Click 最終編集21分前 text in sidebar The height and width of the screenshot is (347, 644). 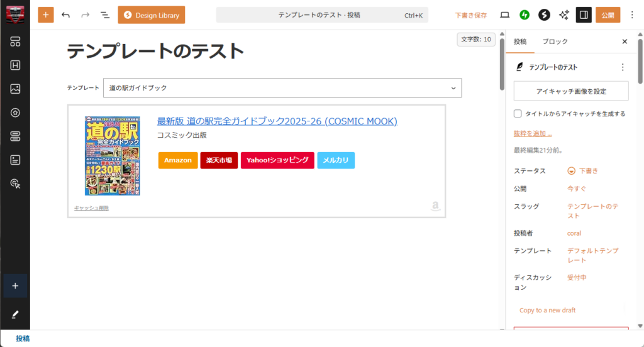tap(538, 150)
